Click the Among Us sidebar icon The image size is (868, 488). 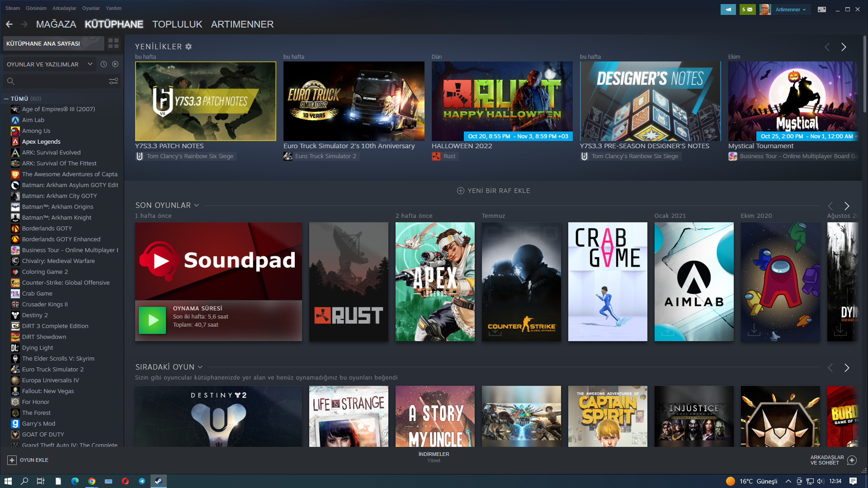point(15,131)
